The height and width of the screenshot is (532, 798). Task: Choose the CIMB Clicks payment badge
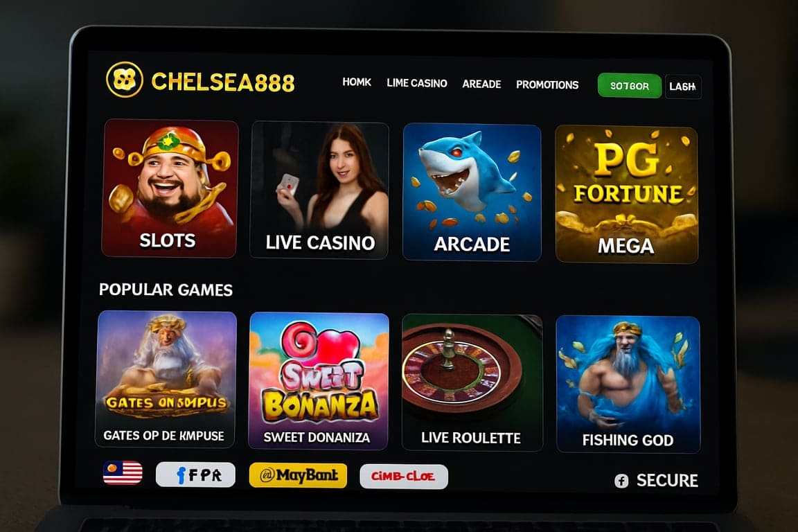pos(404,477)
